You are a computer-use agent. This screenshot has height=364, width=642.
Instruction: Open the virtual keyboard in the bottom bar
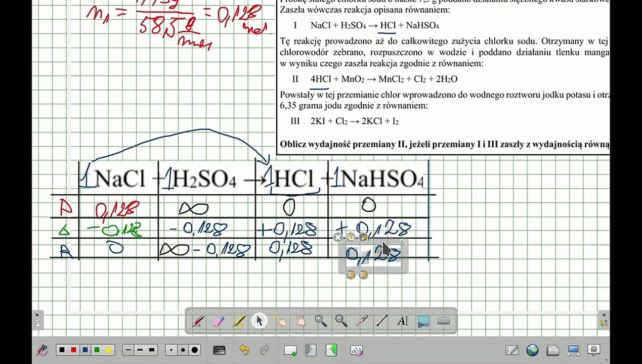220,350
